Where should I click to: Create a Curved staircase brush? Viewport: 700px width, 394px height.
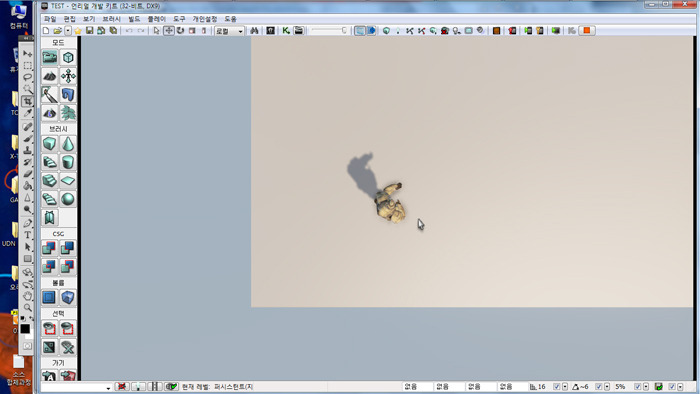[x=50, y=162]
